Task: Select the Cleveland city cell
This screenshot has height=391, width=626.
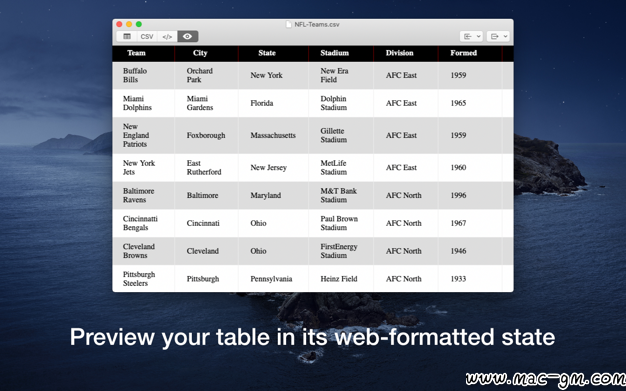Action: click(206, 251)
